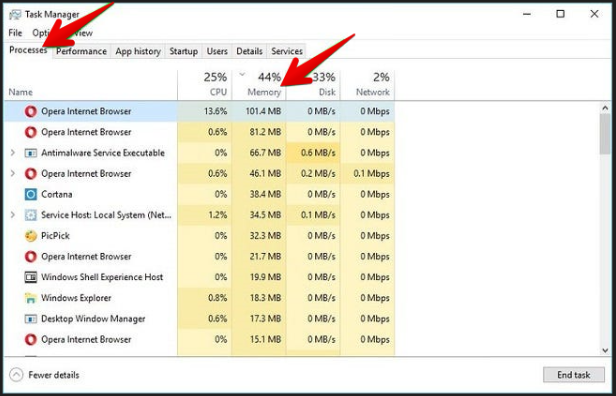Click the Opera icon in the 21.7 MB row

point(31,257)
